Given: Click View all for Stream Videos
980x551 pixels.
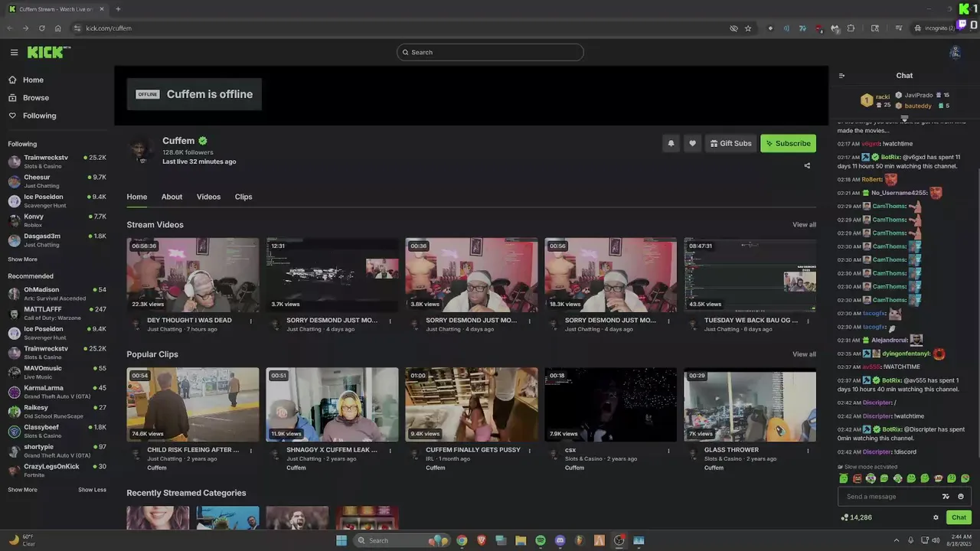Looking at the screenshot, I should [x=804, y=225].
